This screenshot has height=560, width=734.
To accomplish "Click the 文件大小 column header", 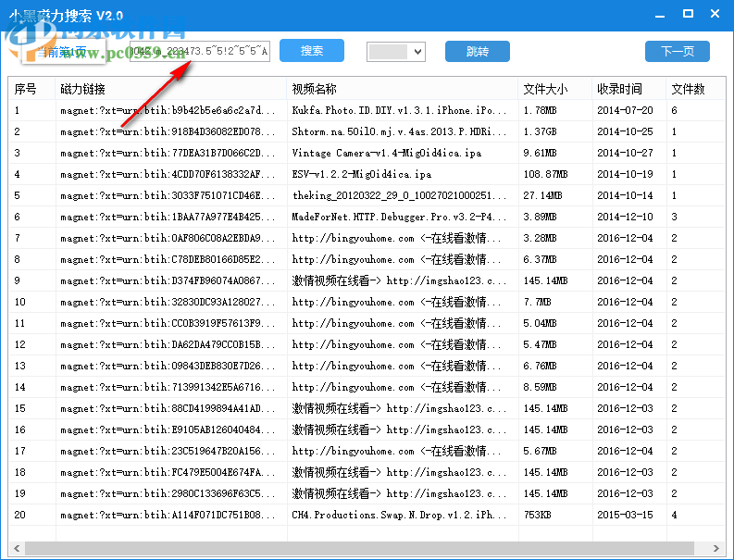I will click(x=554, y=89).
